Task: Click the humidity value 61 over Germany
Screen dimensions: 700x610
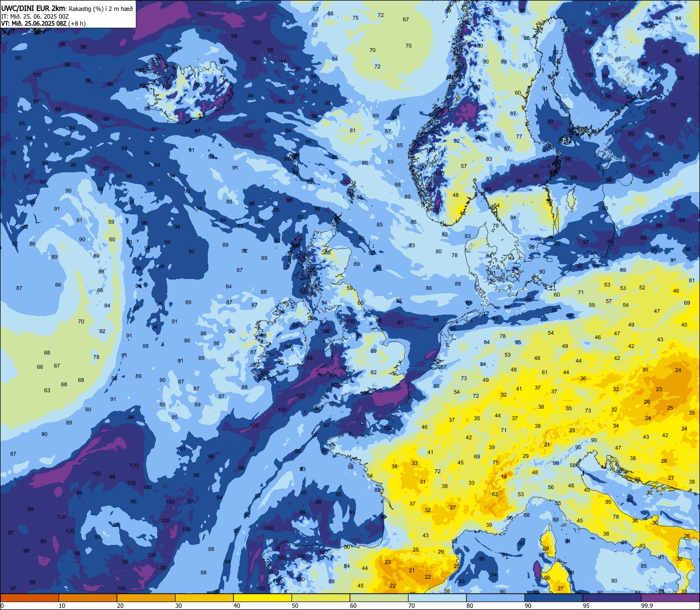Action: pyautogui.click(x=545, y=373)
